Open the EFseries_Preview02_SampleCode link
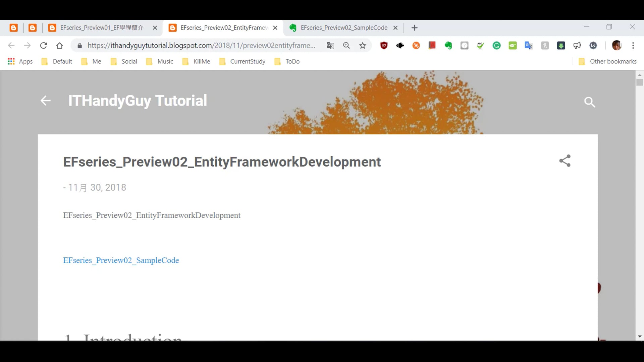 (x=121, y=260)
